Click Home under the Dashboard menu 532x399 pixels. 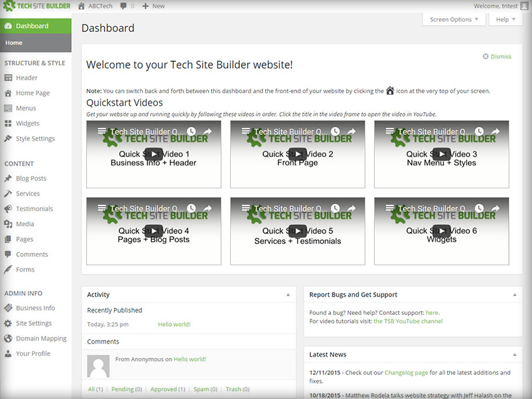tap(14, 42)
